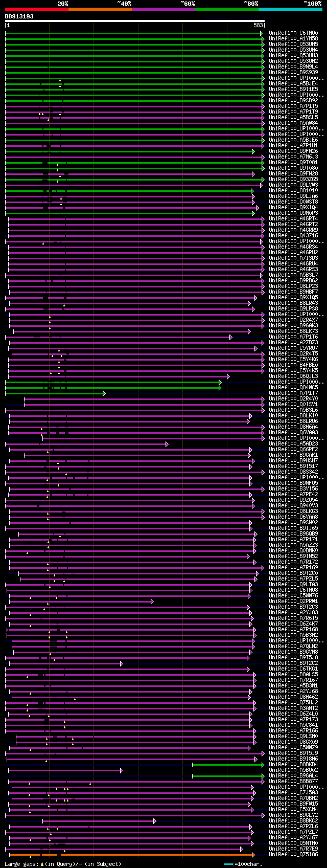Select hit label UniRef100_B8ALS5
Image resolution: width=327 pixels, height=868 pixels.
(293, 675)
